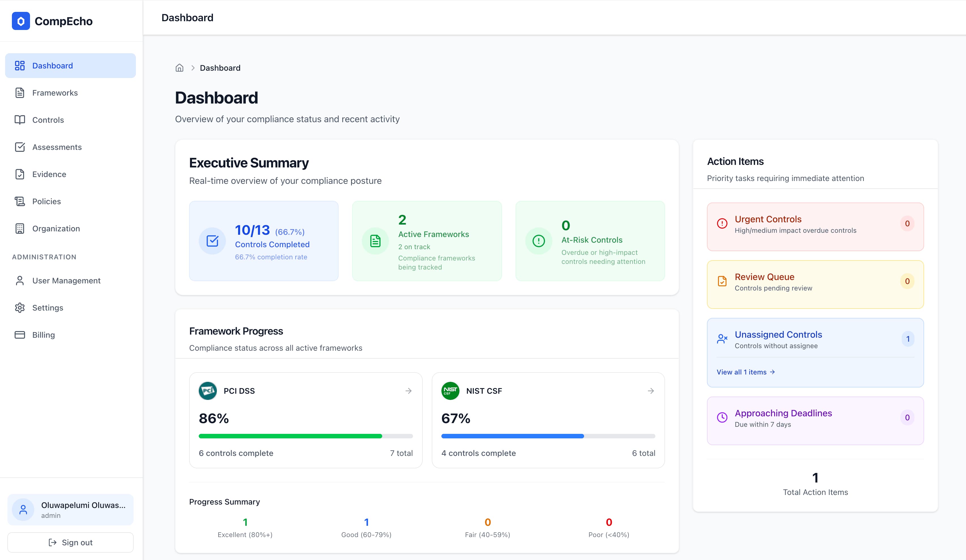966x560 pixels.
Task: Click the Billing credit card icon
Action: [x=20, y=334]
